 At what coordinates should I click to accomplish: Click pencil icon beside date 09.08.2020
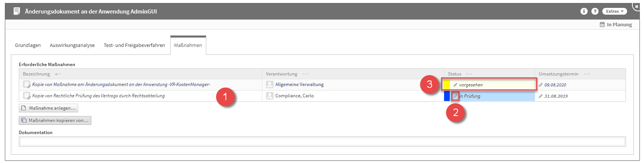click(x=541, y=85)
